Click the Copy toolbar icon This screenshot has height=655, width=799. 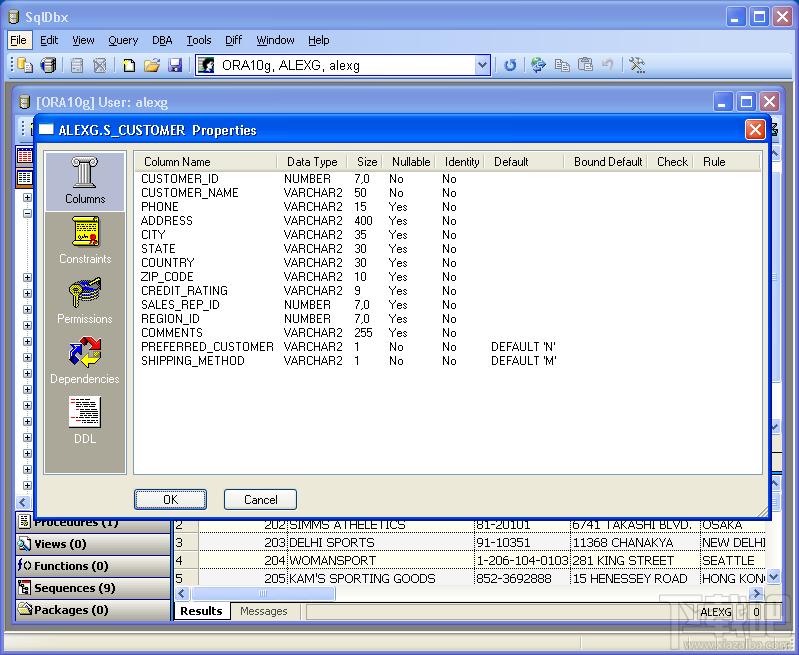(x=562, y=65)
